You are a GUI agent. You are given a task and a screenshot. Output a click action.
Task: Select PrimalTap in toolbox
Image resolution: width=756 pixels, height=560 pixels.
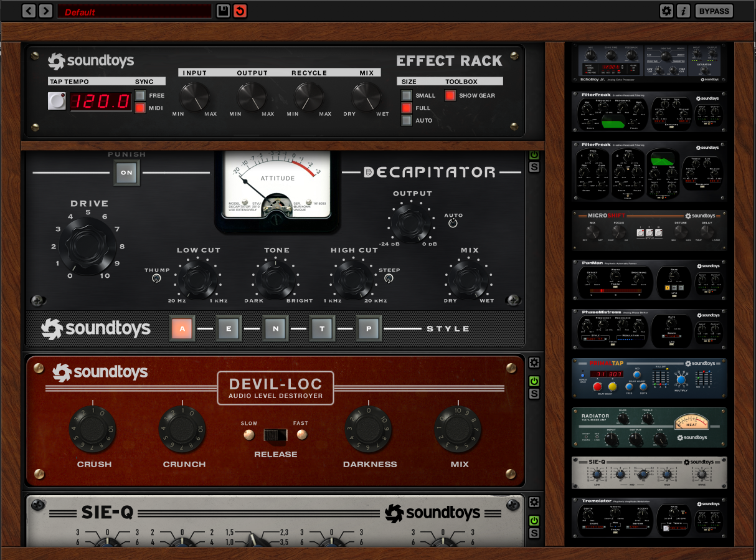tap(650, 378)
